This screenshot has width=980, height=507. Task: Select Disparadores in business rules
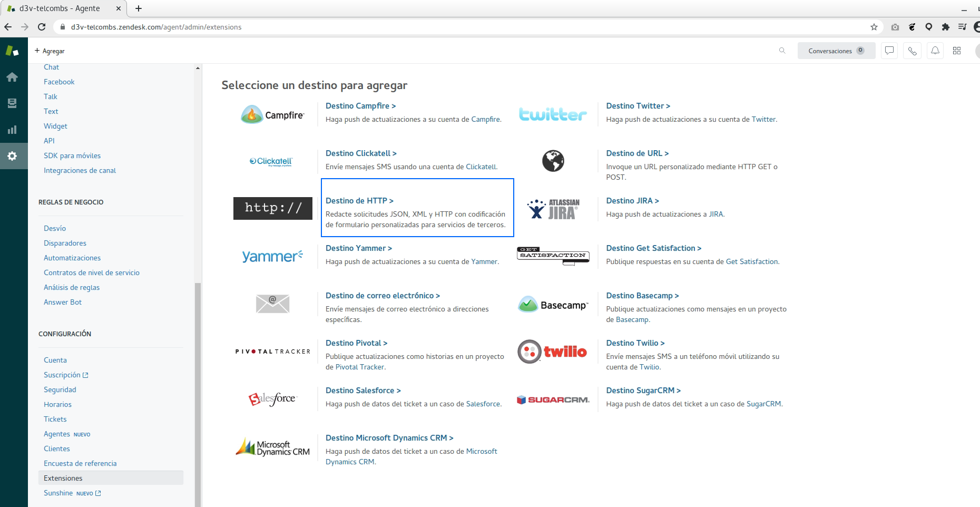65,243
